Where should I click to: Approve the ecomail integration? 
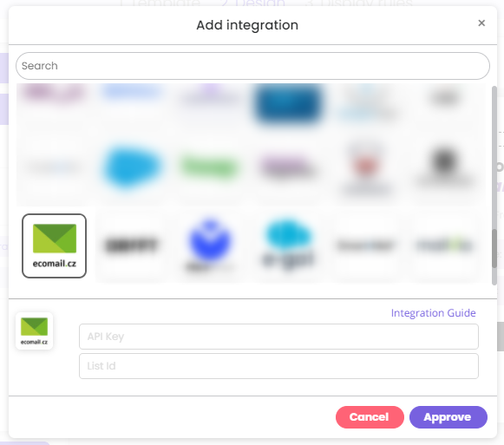(x=448, y=417)
